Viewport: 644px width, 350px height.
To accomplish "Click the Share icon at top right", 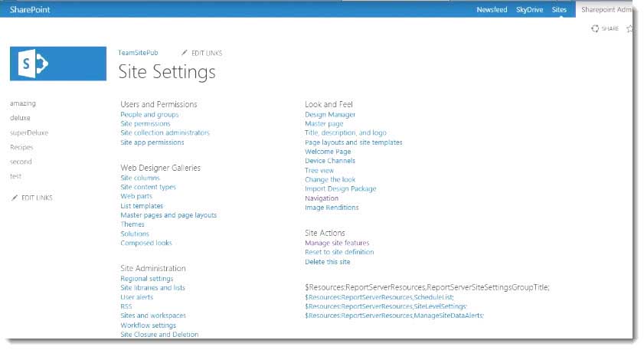I will click(x=595, y=28).
